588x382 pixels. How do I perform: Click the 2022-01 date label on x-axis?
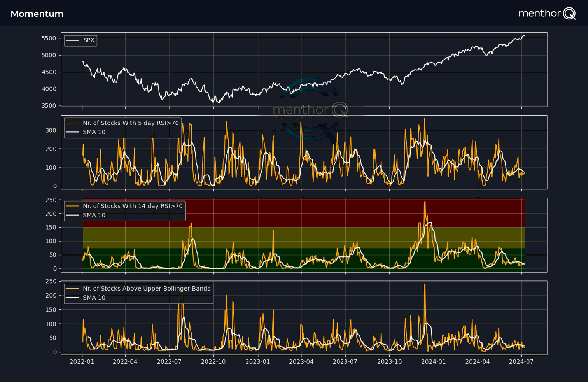coord(82,362)
